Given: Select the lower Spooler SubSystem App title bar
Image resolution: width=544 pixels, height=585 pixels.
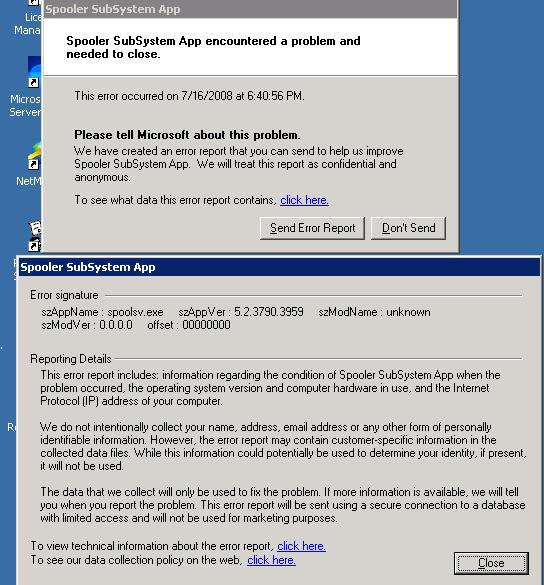Looking at the screenshot, I should tap(279, 267).
